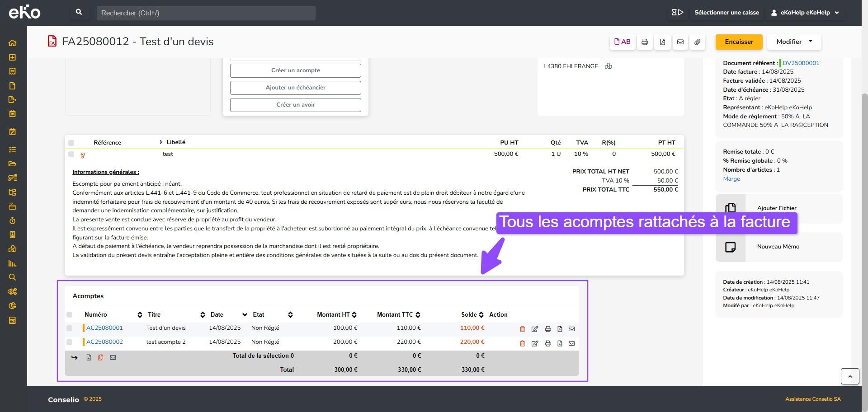Viewport: 868px width, 412px height.
Task: Check the box for acompte AC25080001
Action: click(x=70, y=328)
